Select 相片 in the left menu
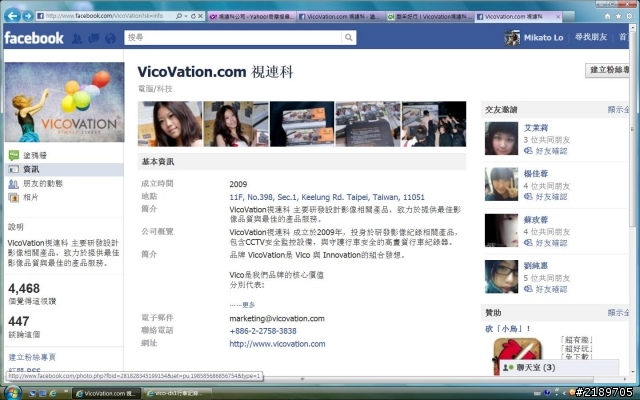This screenshot has width=640, height=400. coord(31,198)
